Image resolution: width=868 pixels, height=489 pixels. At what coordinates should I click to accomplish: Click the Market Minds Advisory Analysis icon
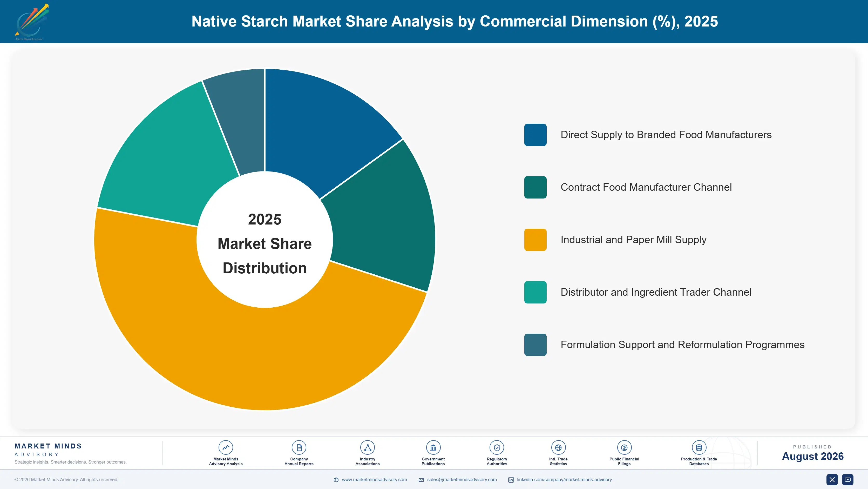pyautogui.click(x=226, y=447)
